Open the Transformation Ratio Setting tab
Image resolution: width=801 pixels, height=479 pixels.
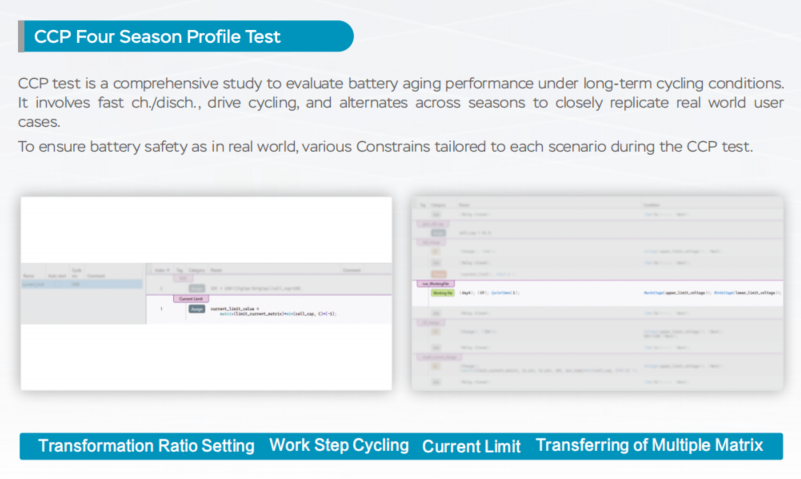(x=145, y=446)
